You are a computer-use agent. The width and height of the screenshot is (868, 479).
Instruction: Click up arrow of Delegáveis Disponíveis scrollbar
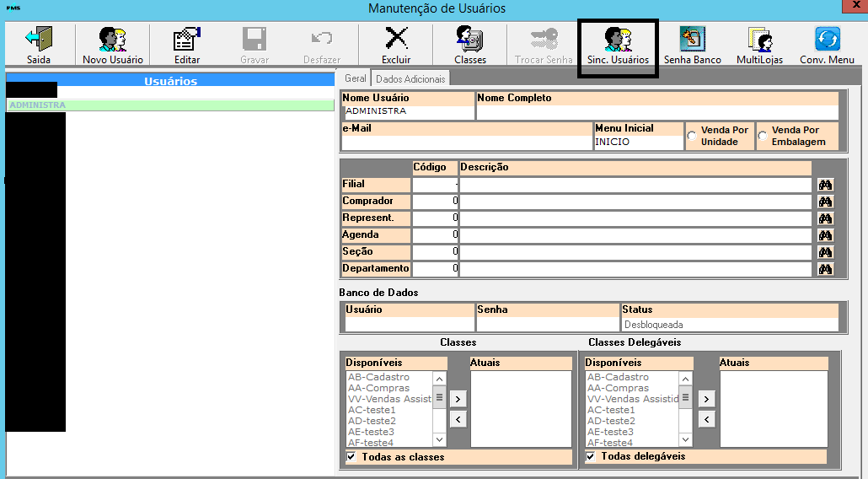(685, 379)
